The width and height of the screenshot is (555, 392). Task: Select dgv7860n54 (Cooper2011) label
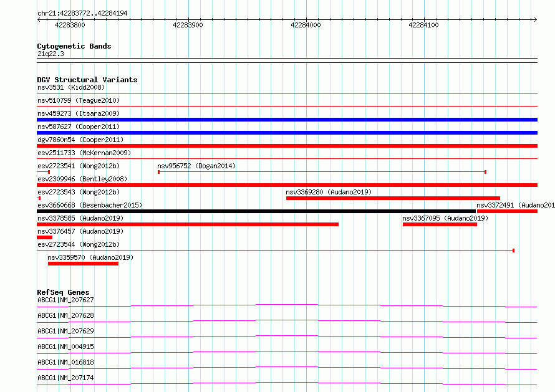(80, 140)
